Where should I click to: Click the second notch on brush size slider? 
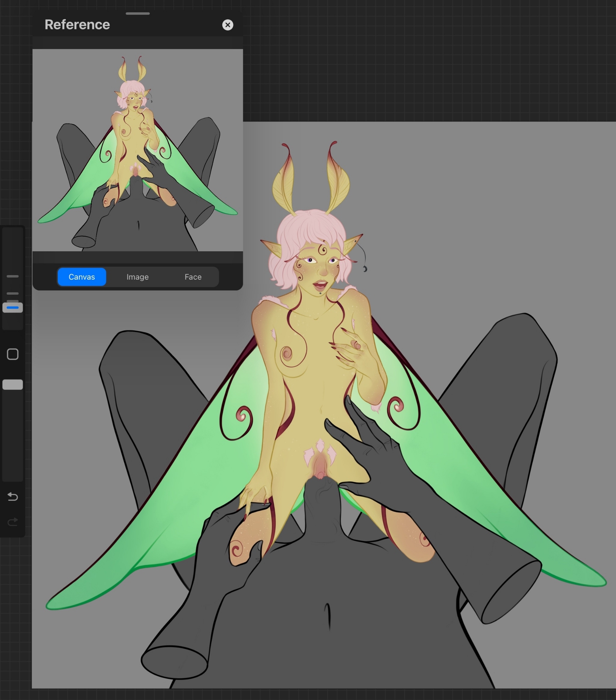pyautogui.click(x=13, y=293)
